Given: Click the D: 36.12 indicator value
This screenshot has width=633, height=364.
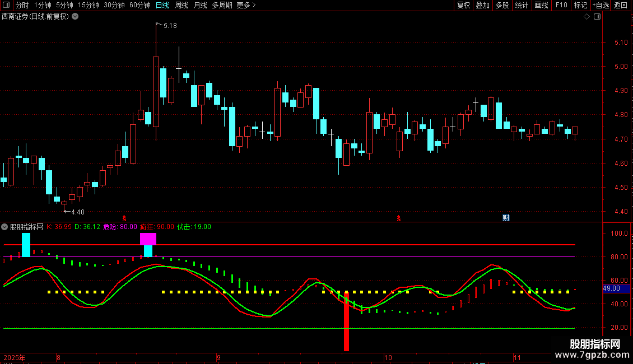Looking at the screenshot, I should (87, 227).
